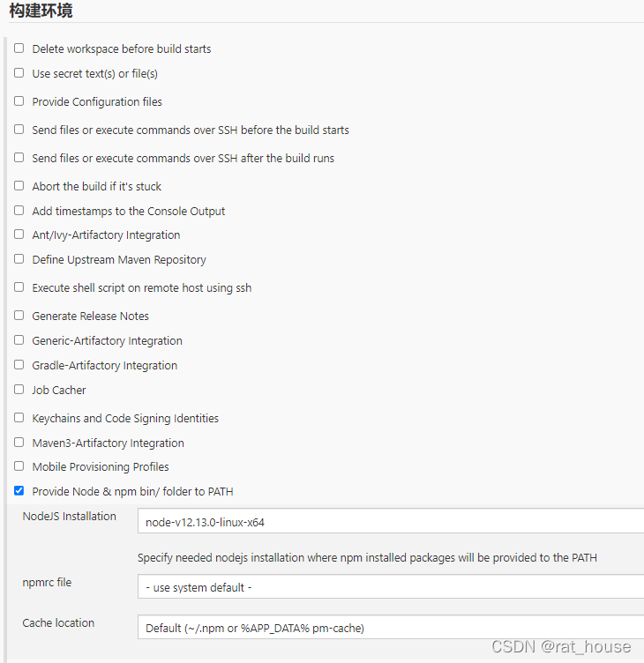Open the npmrc file dropdown
Viewport: 644px width, 663px height.
pyautogui.click(x=391, y=587)
